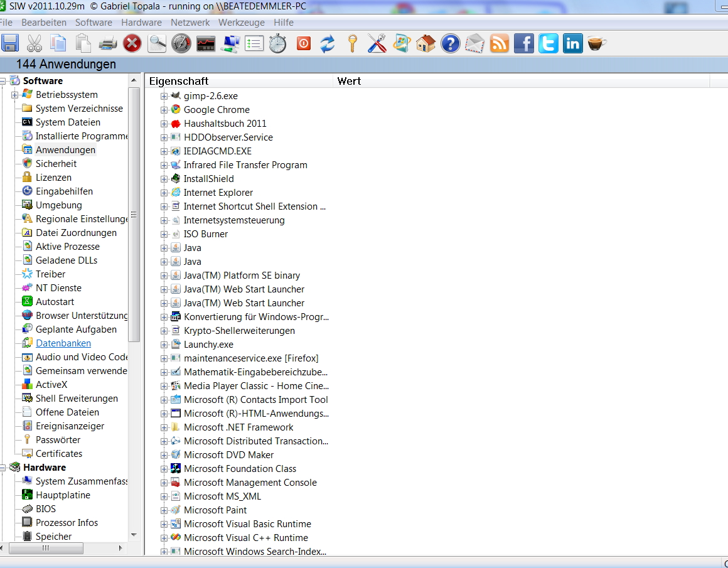This screenshot has width=728, height=568.
Task: Expand the Microsoft Paint entry
Action: click(164, 510)
